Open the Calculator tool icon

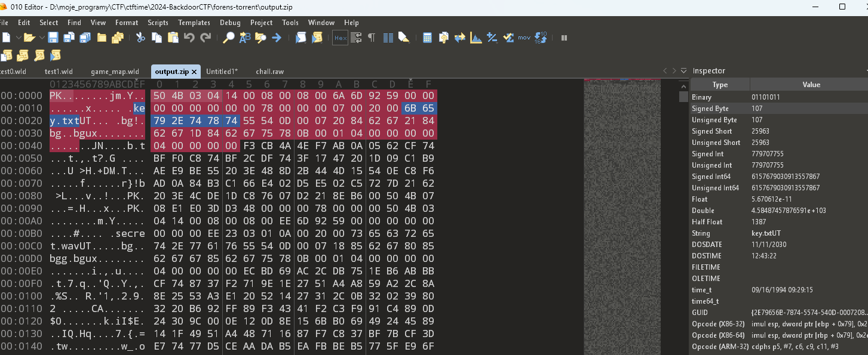427,38
